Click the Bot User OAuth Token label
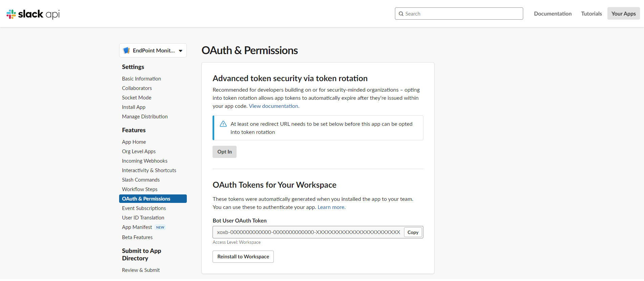Screen dimensions: 644x281 240,221
